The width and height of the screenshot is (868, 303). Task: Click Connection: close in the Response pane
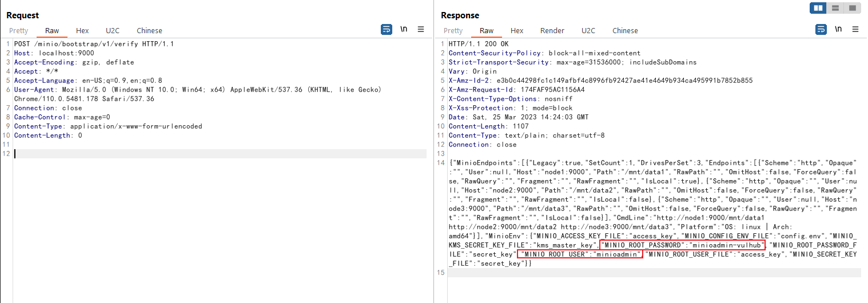click(483, 145)
